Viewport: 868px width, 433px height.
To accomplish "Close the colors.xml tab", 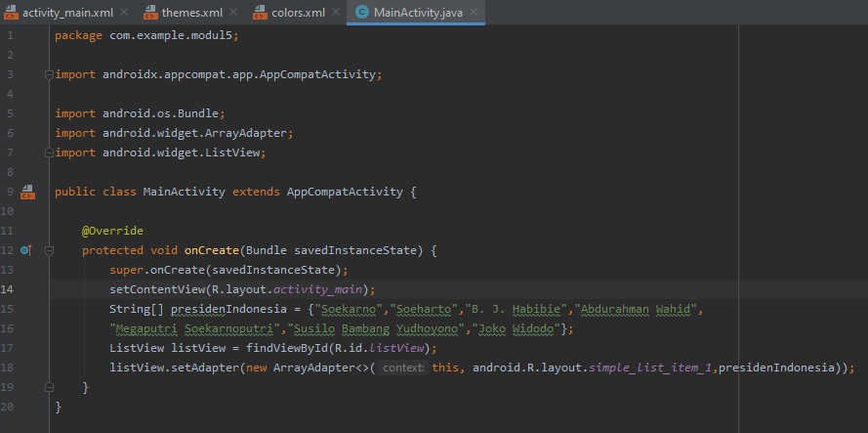I will pos(336,12).
